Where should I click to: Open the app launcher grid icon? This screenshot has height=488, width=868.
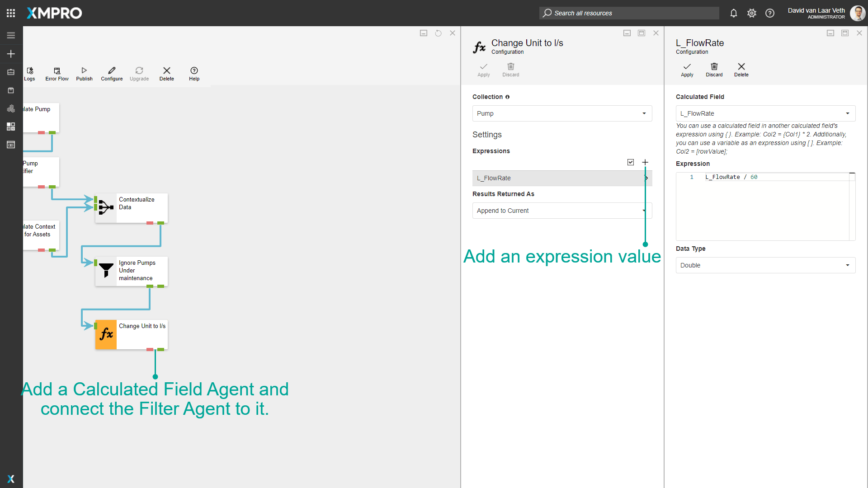pos(11,13)
